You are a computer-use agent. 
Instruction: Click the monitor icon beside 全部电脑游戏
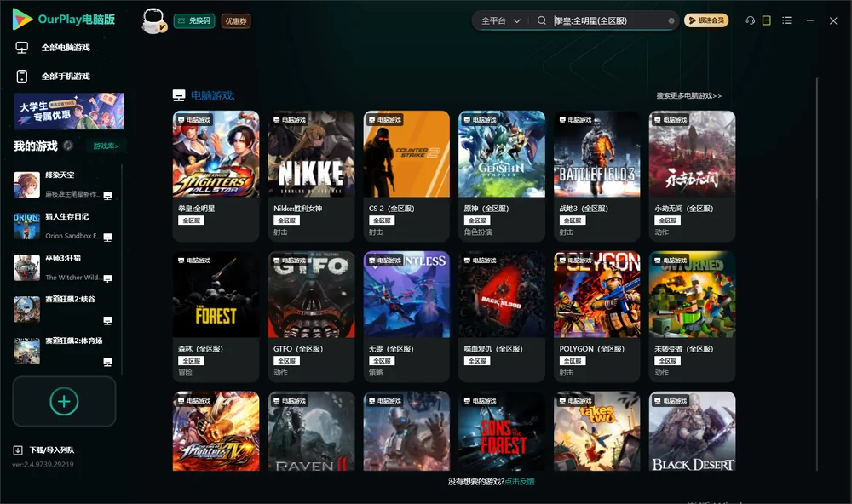pyautogui.click(x=22, y=48)
